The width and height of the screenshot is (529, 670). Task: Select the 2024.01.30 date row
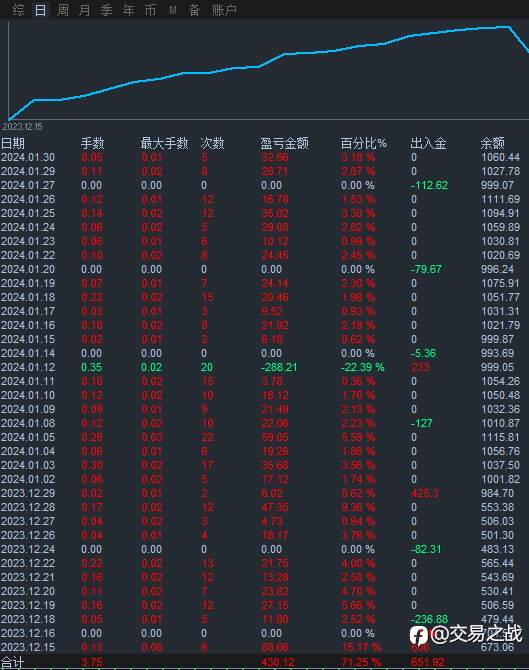coord(28,157)
